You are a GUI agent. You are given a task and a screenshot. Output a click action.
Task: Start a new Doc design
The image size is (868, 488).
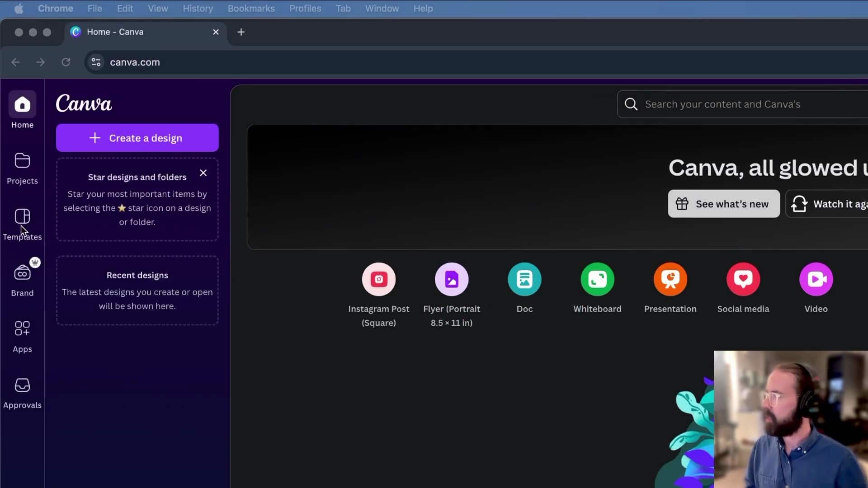(x=524, y=279)
